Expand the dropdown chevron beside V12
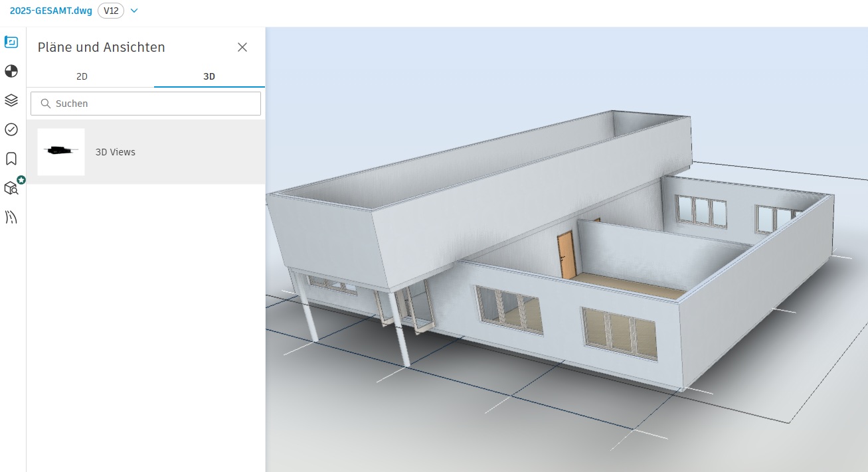This screenshot has width=868, height=472. point(134,11)
